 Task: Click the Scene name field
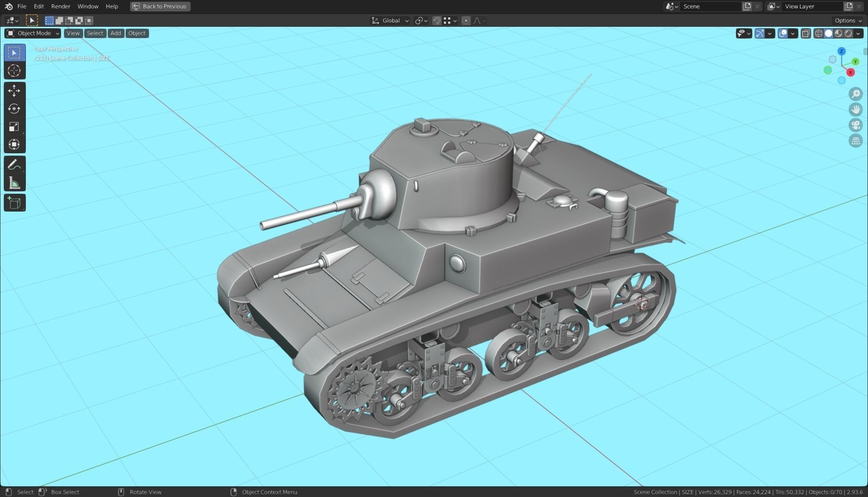pyautogui.click(x=710, y=7)
